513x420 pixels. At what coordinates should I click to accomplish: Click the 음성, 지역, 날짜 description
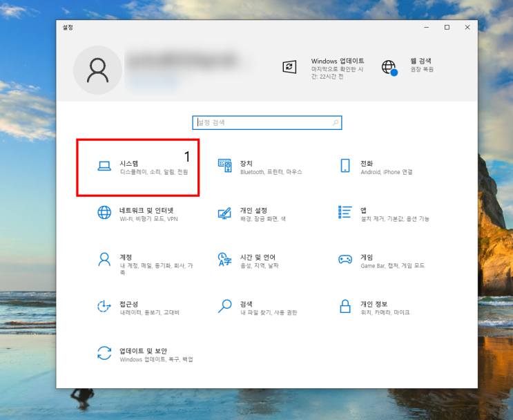point(260,265)
